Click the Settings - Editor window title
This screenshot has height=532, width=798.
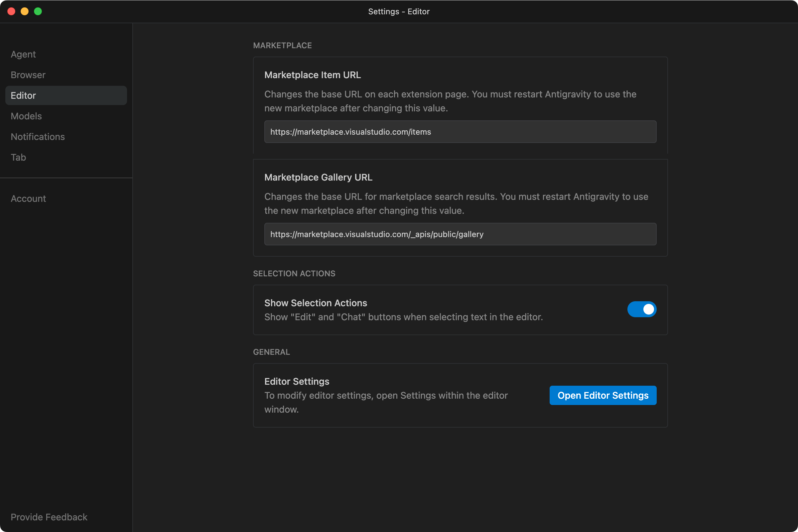[x=399, y=12]
